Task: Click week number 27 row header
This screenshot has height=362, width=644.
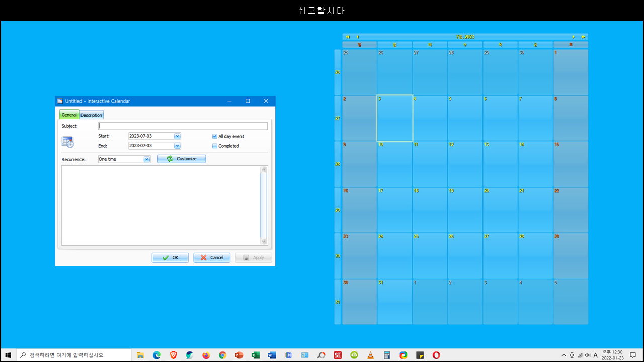Action: (x=338, y=118)
